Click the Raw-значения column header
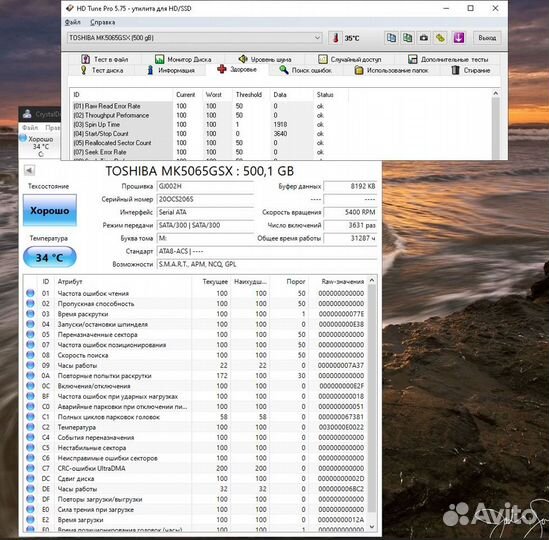Viewport: 549px width, 540px height. [338, 282]
